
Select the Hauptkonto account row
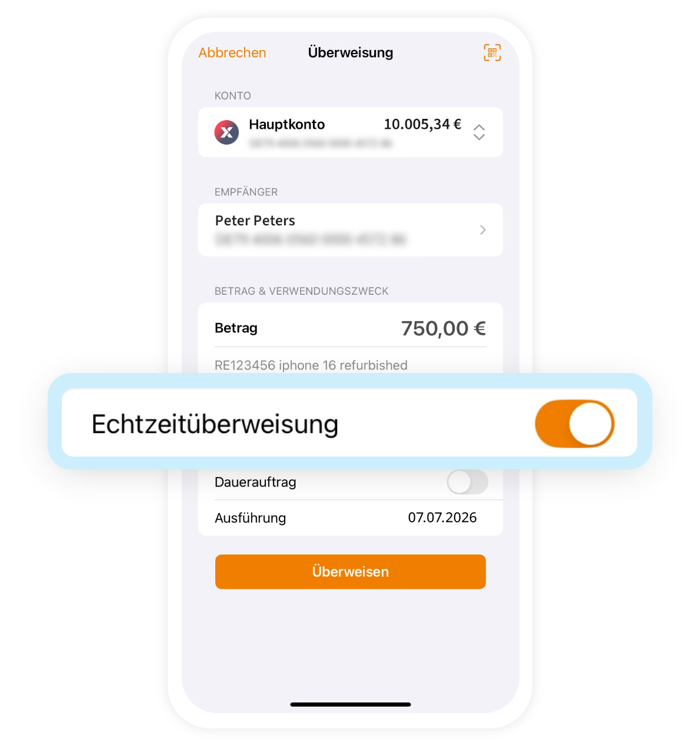click(351, 132)
